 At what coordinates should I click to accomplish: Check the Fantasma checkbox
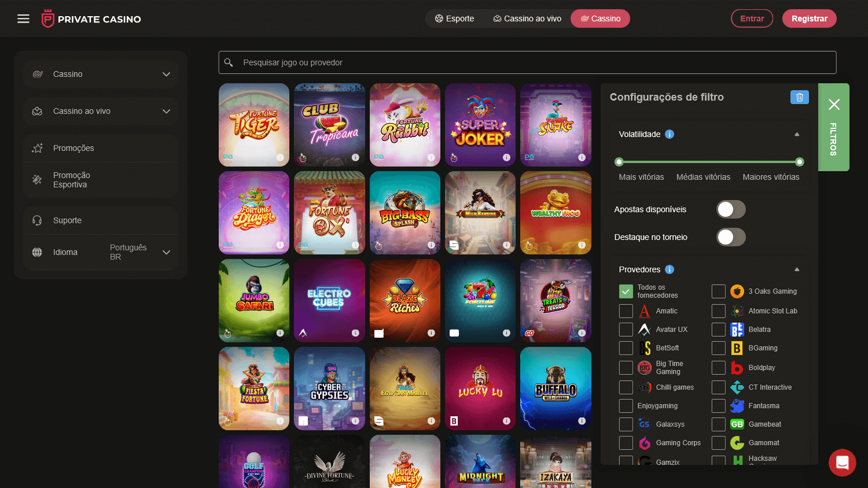[719, 406]
